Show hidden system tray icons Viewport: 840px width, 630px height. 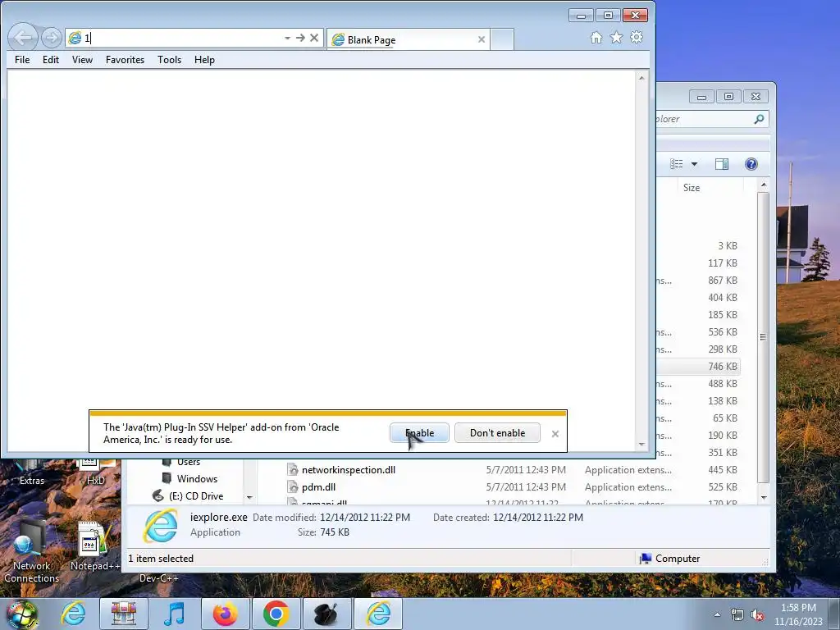pyautogui.click(x=717, y=614)
